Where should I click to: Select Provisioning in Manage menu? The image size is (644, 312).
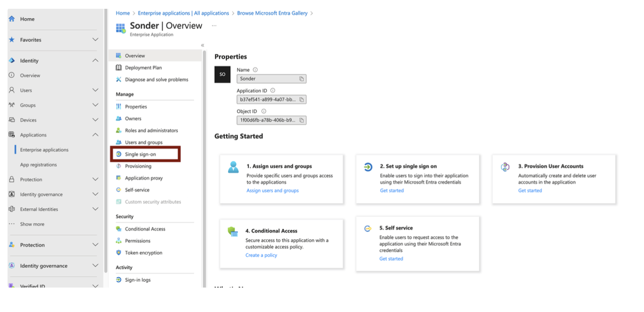[138, 166]
